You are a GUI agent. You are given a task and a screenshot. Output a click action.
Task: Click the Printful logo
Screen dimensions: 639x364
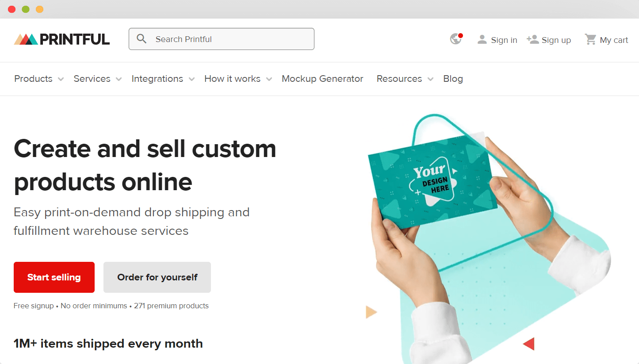point(62,39)
